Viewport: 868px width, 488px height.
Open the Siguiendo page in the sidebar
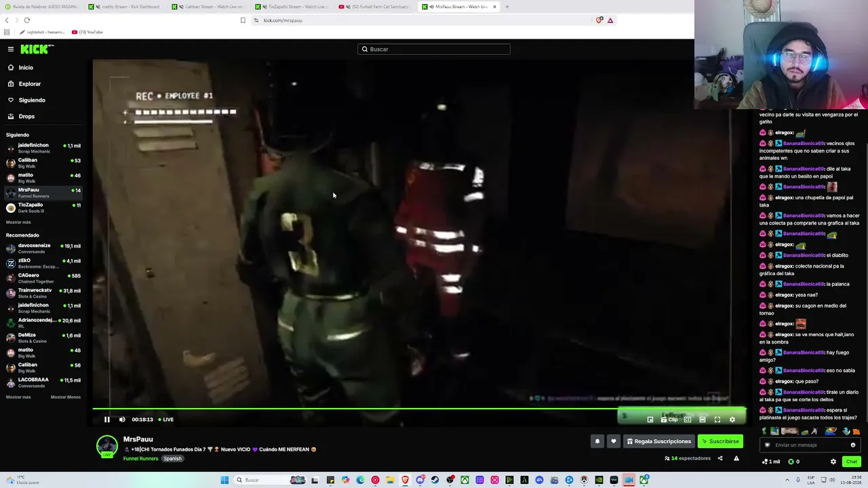[32, 100]
